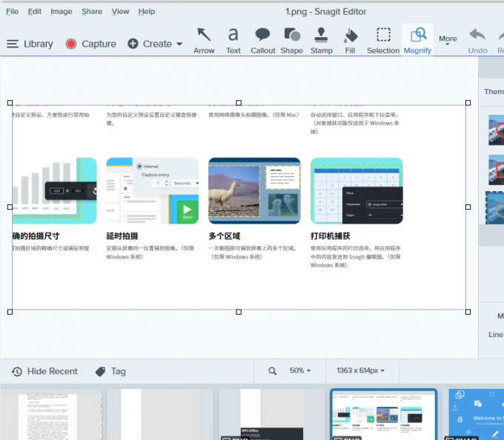Open the Help menu
Screen dimensions: 504x440
147,12
